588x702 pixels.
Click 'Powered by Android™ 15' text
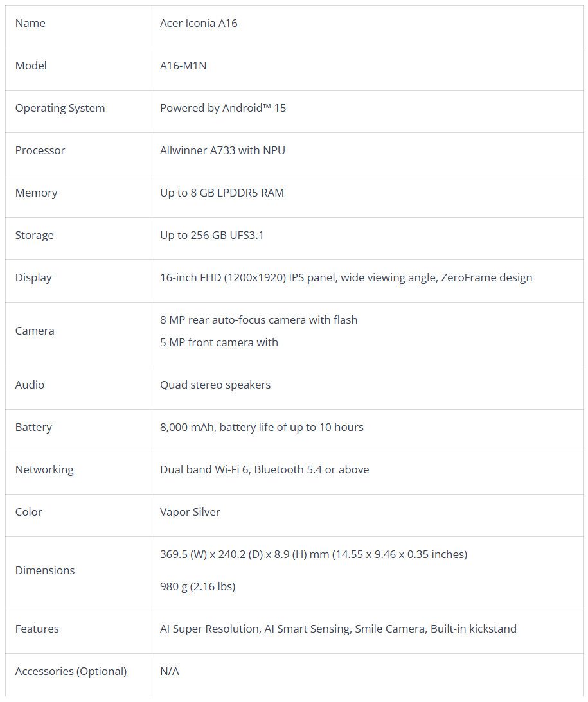tap(223, 108)
